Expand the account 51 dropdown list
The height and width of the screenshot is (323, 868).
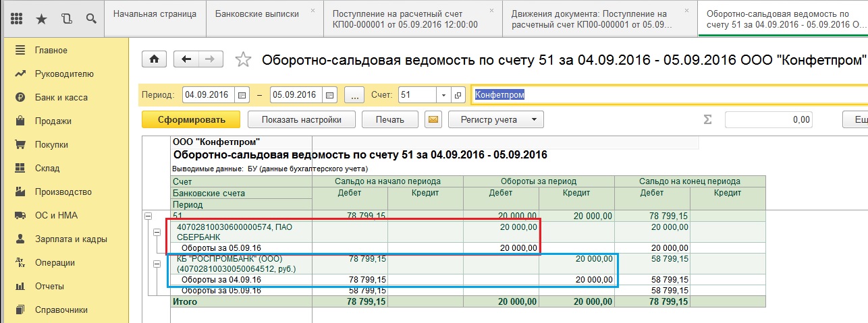(443, 95)
